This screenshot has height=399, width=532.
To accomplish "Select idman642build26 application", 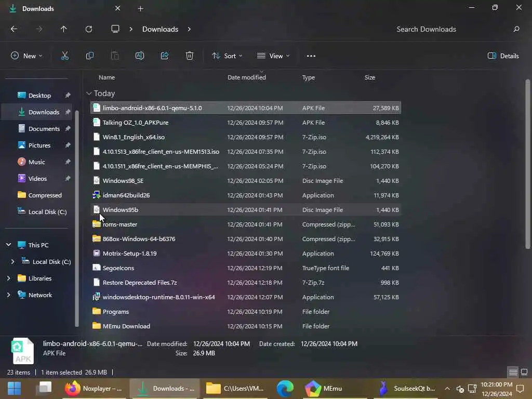I will click(x=246, y=195).
